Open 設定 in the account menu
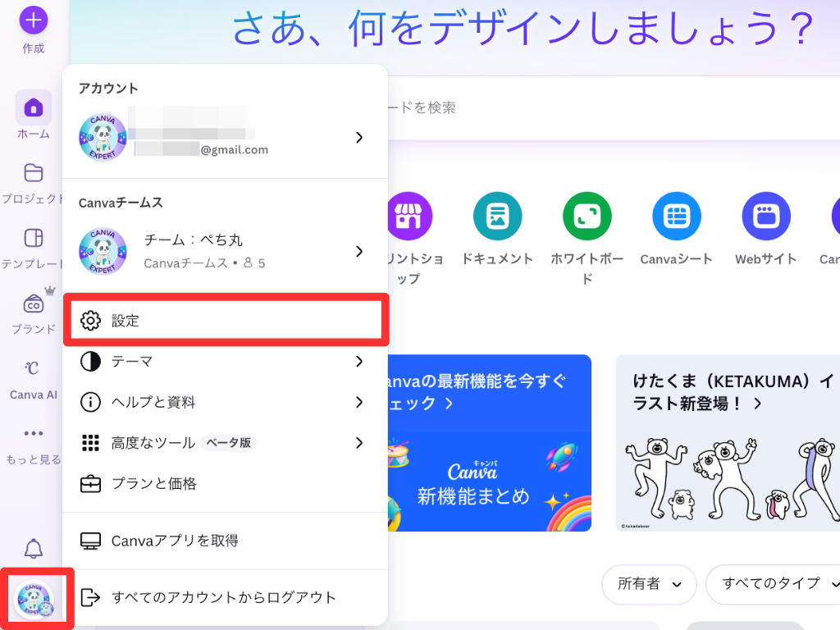Image resolution: width=840 pixels, height=630 pixels. pyautogui.click(x=223, y=321)
